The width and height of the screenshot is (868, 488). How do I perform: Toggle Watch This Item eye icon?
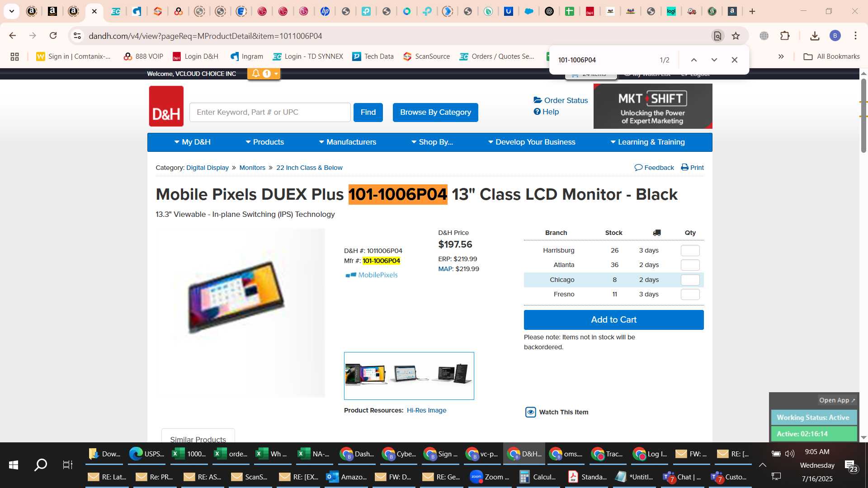click(x=530, y=412)
